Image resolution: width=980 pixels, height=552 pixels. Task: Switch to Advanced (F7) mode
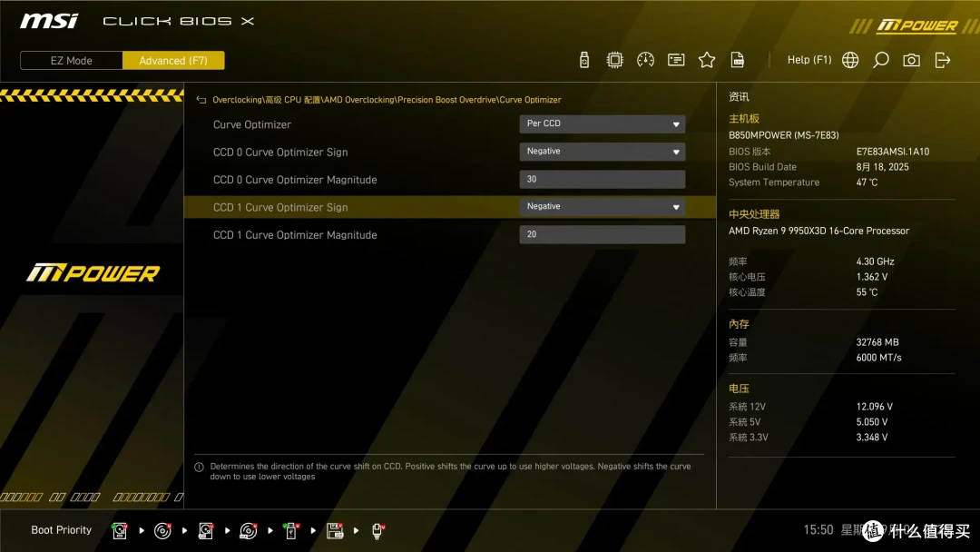pos(173,61)
